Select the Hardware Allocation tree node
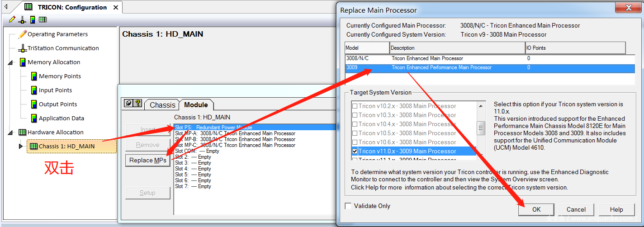Viewport: 644px width, 227px height. coord(56,132)
